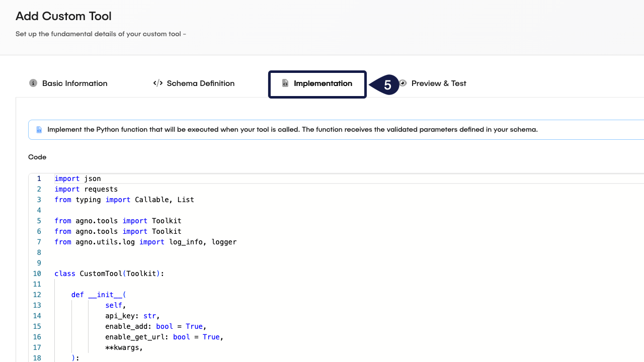Click the "Code" label above the editor

click(x=37, y=157)
